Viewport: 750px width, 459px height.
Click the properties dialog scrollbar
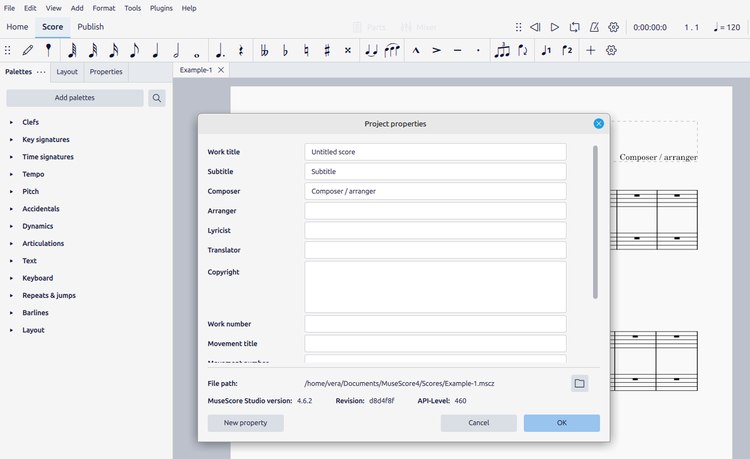coord(595,222)
